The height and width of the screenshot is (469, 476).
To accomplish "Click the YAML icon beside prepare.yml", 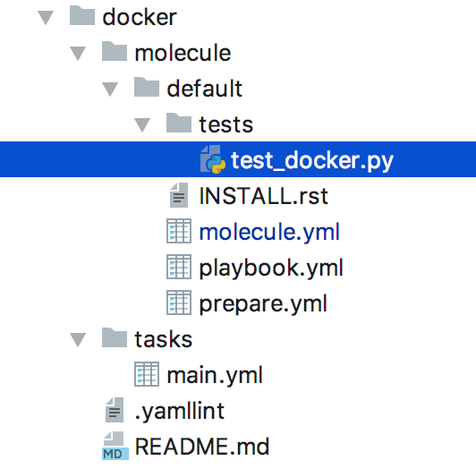I will pyautogui.click(x=179, y=303).
